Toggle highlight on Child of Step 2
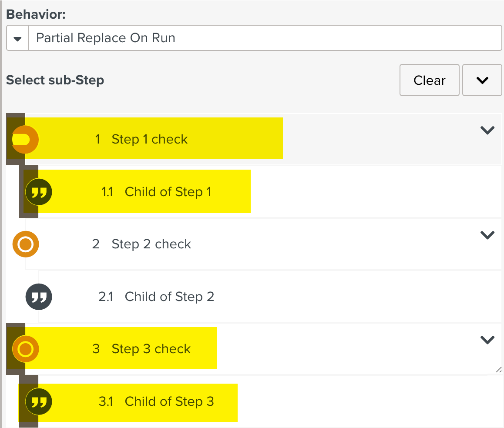Viewport: 504px width, 428px height. pos(169,296)
